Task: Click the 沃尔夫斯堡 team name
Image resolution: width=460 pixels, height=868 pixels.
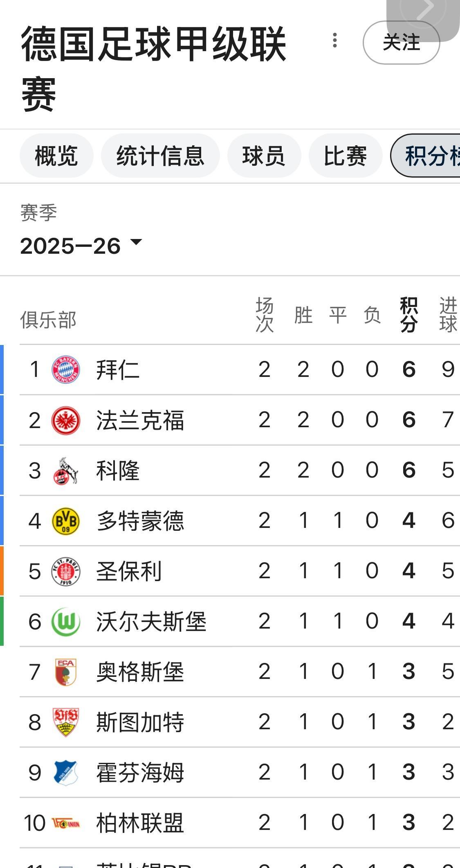Action: coord(151,622)
